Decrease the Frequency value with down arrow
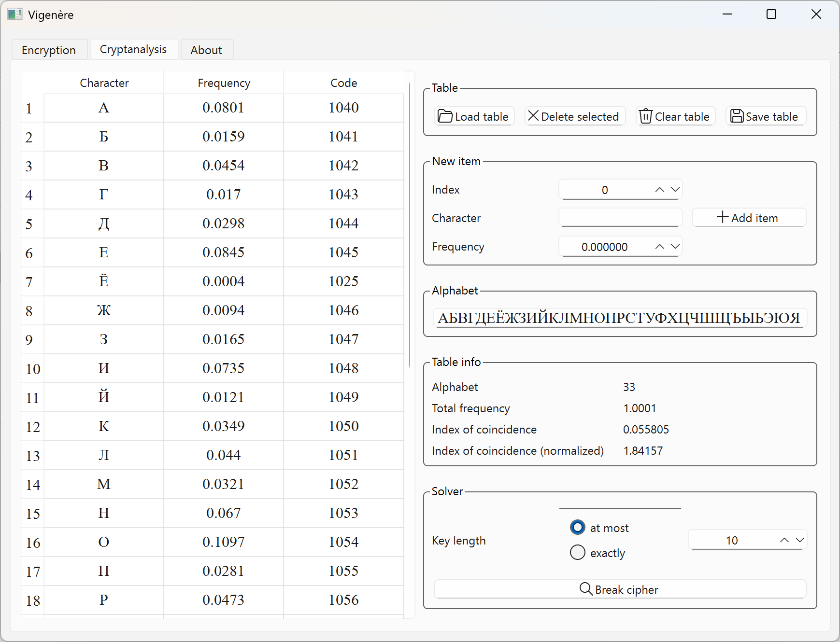Viewport: 840px width, 642px height. pyautogui.click(x=675, y=247)
